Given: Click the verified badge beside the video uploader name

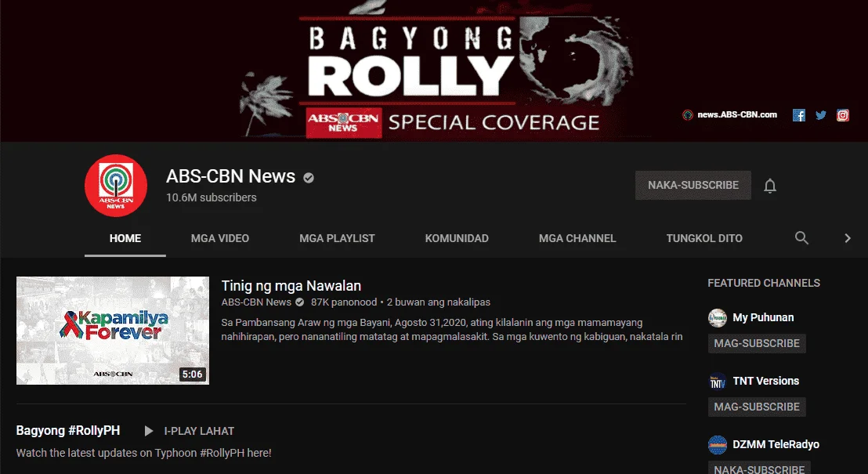Looking at the screenshot, I should [299, 302].
